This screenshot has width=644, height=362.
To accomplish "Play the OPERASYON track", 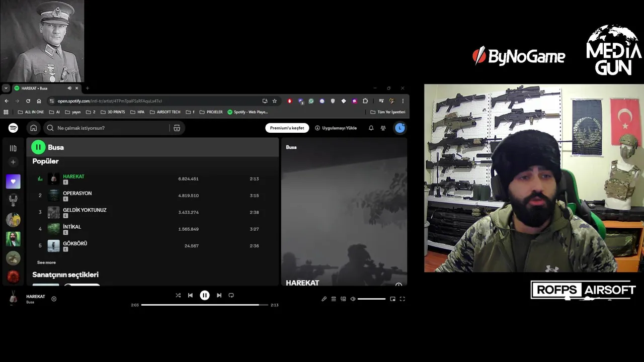I will point(152,196).
